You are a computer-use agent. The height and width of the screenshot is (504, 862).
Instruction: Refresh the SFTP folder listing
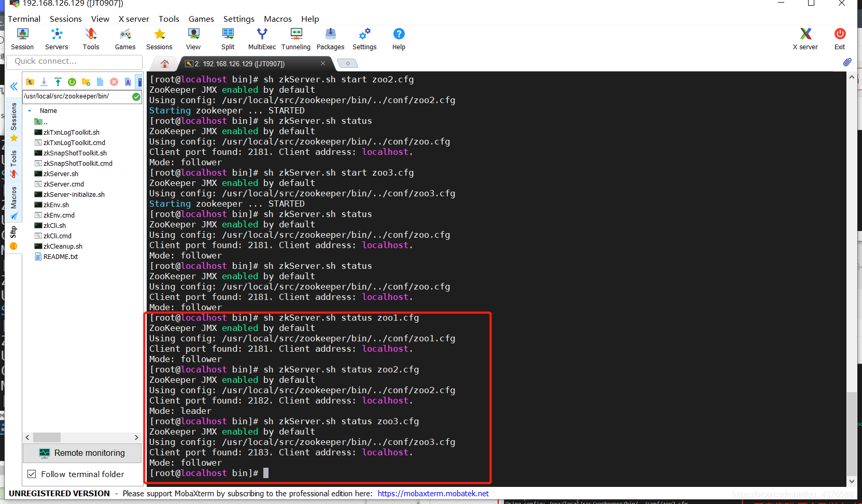[72, 82]
